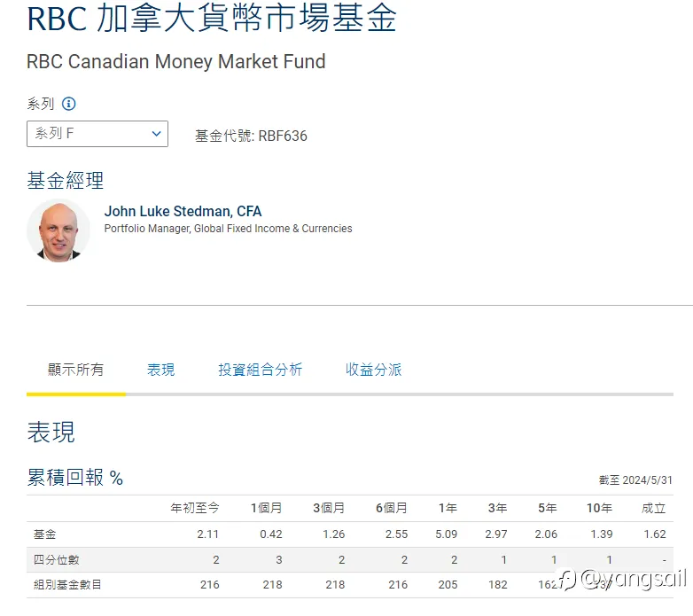Switch to the 收益分派 tab
Viewport: 693px width, 616px height.
coord(373,370)
